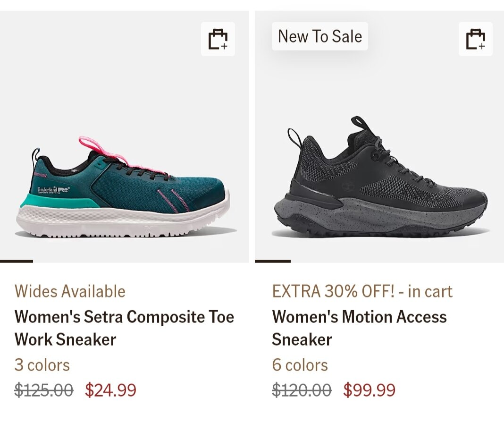Quick-add the Motion Access Sneaker to cart

pyautogui.click(x=476, y=39)
